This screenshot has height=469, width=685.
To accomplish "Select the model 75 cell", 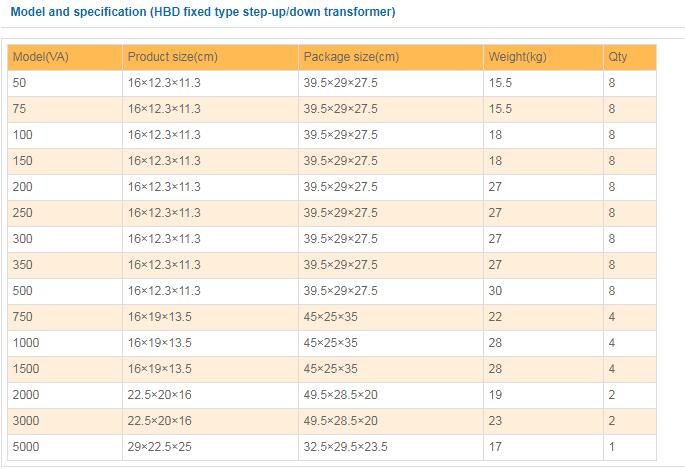I will click(65, 109).
